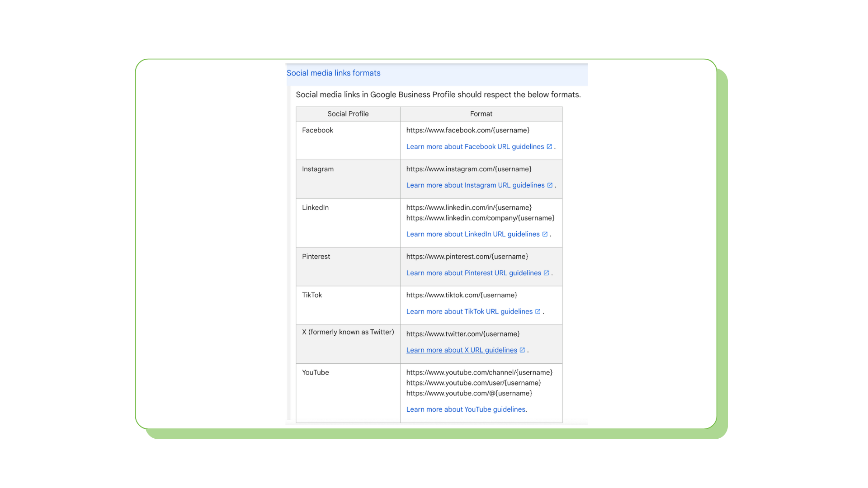Open Learn more about Pinterest URL guidelines
The width and height of the screenshot is (868, 488).
[473, 273]
